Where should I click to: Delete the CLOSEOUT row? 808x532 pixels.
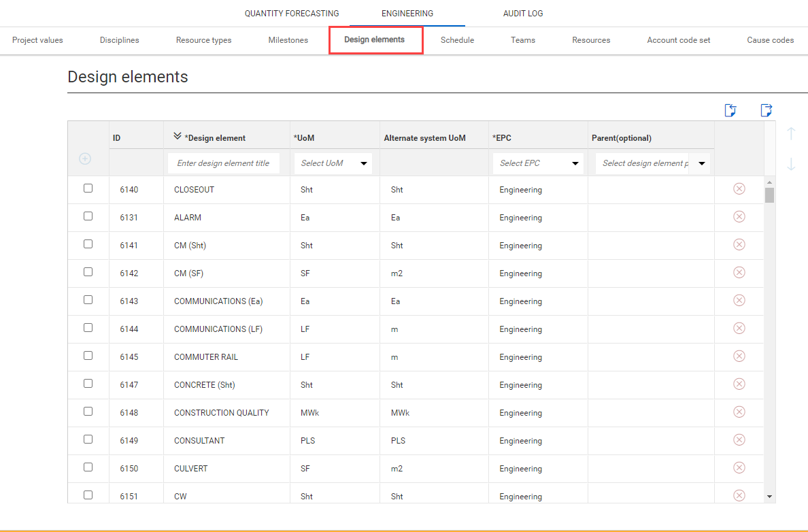pos(739,188)
